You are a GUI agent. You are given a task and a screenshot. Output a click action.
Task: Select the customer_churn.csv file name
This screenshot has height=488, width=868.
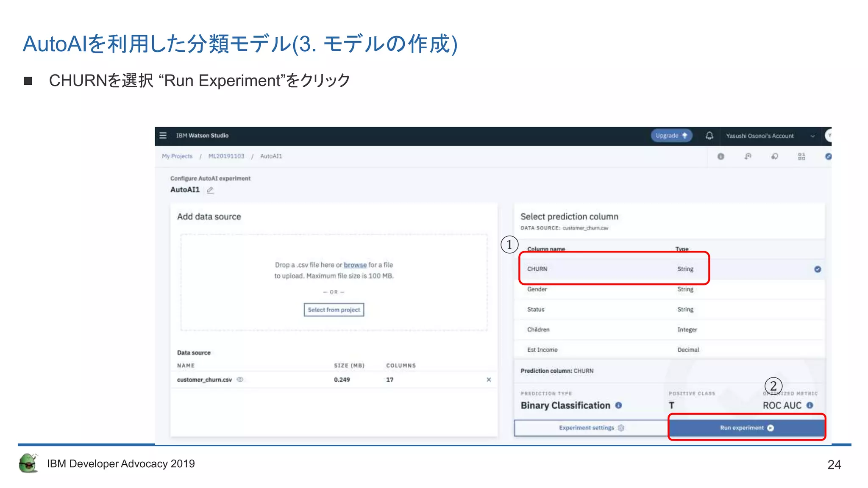[204, 380]
